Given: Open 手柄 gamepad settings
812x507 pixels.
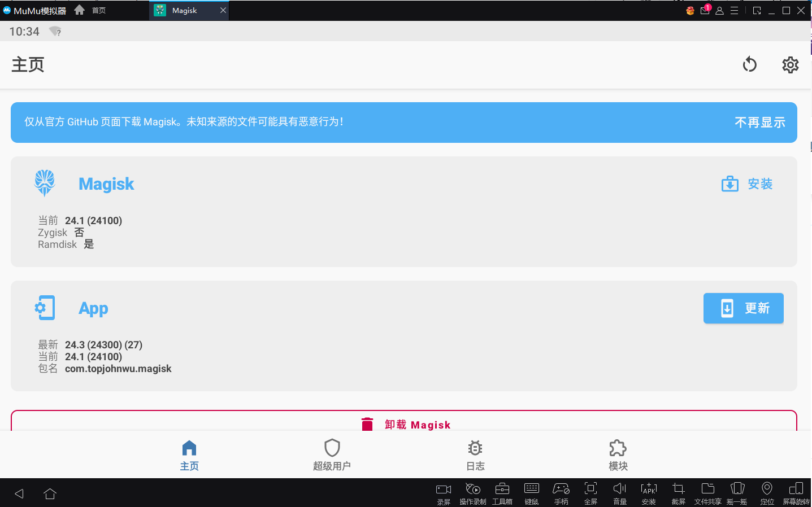Looking at the screenshot, I should click(561, 493).
